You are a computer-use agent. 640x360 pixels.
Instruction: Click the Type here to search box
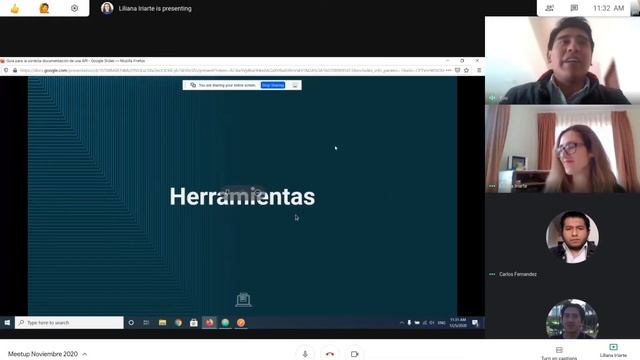pos(69,322)
